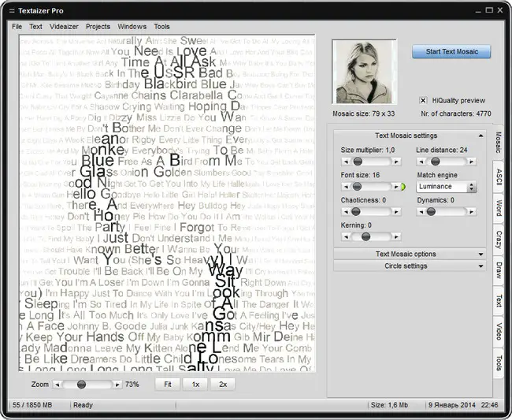Image resolution: width=512 pixels, height=420 pixels.
Task: Open the Text menu
Action: click(x=35, y=27)
